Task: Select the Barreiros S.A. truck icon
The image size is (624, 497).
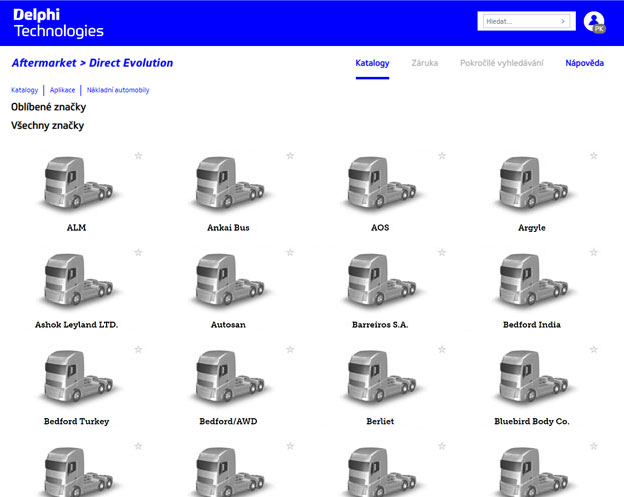Action: 381,279
